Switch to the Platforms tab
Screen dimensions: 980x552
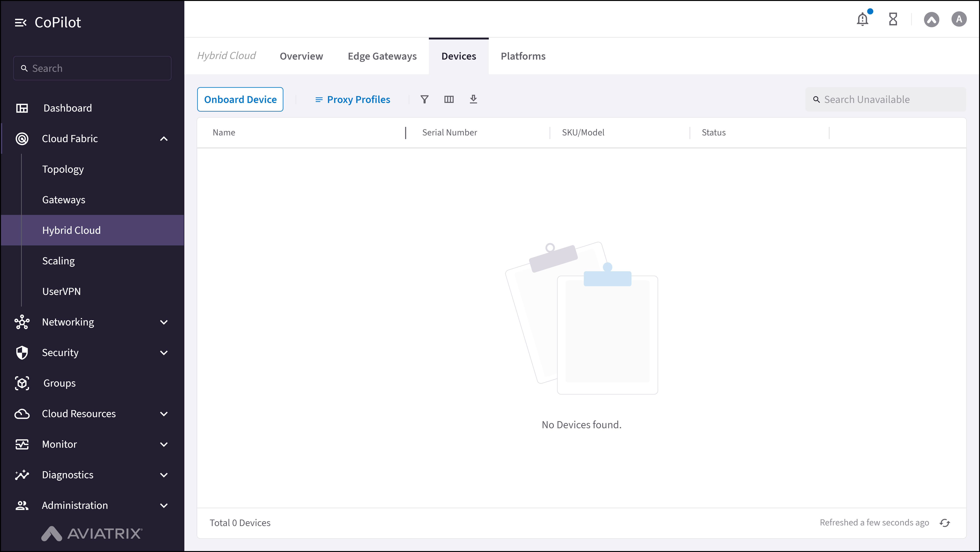523,56
